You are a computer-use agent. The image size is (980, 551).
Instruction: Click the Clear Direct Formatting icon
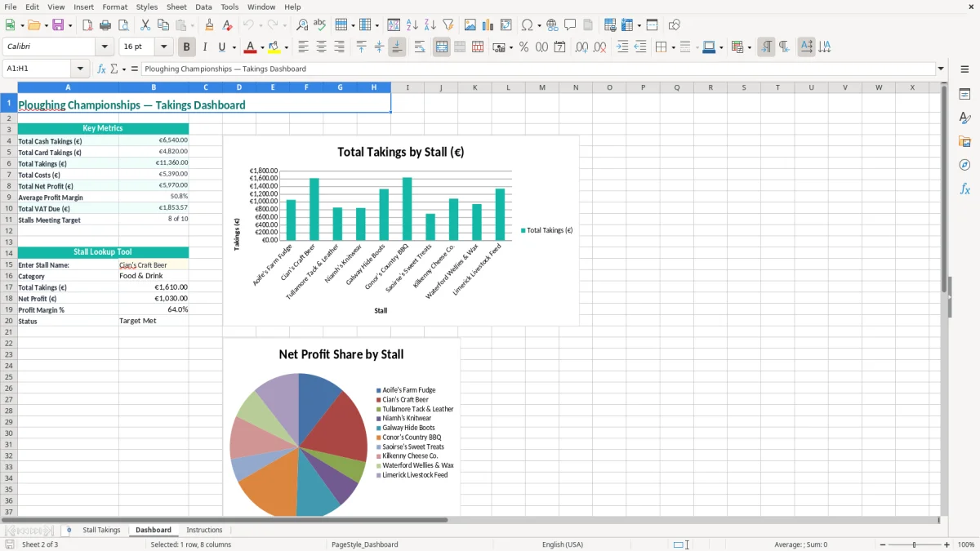tap(228, 25)
